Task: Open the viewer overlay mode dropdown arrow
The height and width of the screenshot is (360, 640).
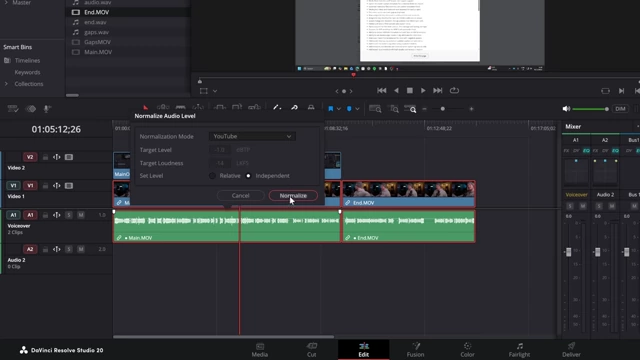Action: [215, 91]
